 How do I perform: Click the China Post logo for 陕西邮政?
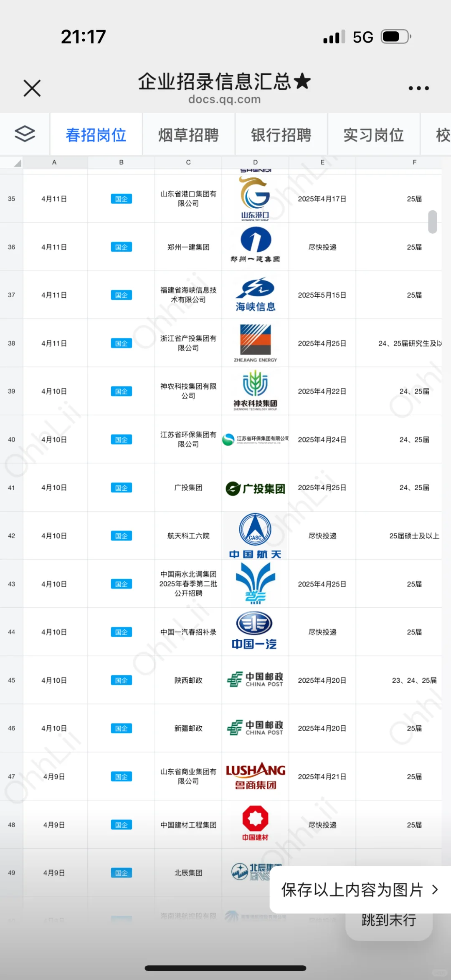coord(255,679)
